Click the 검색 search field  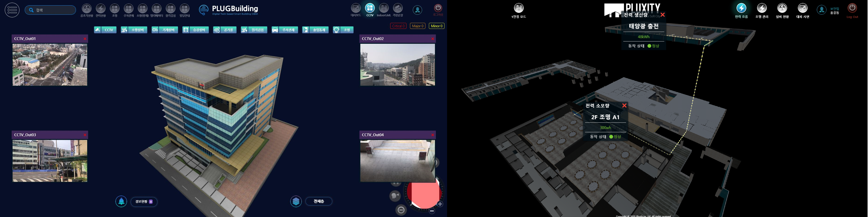pos(50,10)
